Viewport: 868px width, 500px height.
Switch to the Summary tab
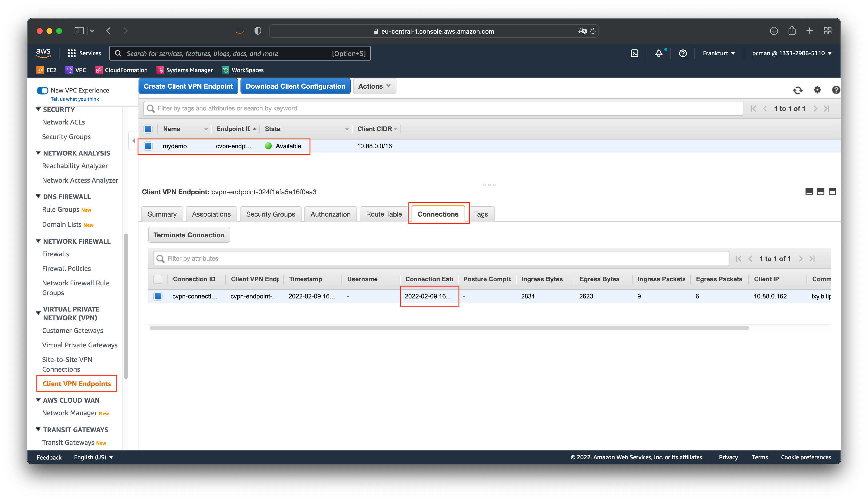pyautogui.click(x=162, y=214)
